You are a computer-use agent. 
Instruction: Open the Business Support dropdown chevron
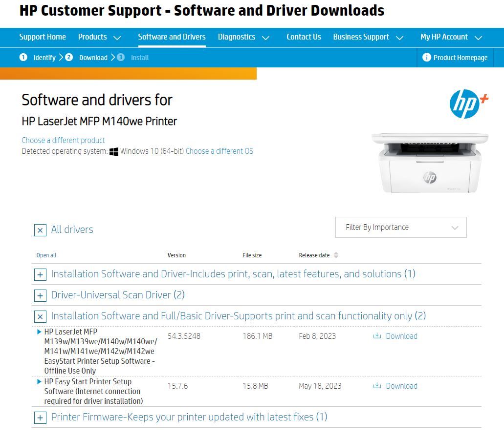click(399, 38)
